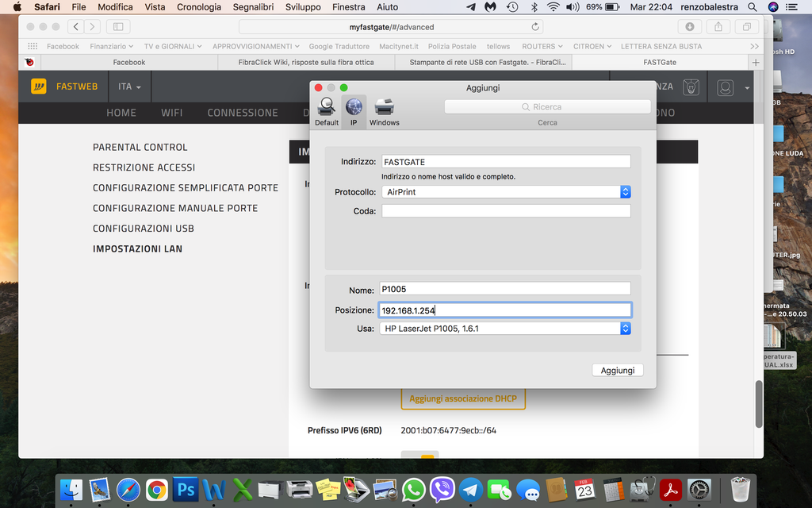Expand the Usa driver dropdown
The width and height of the screenshot is (812, 508).
[x=506, y=329]
